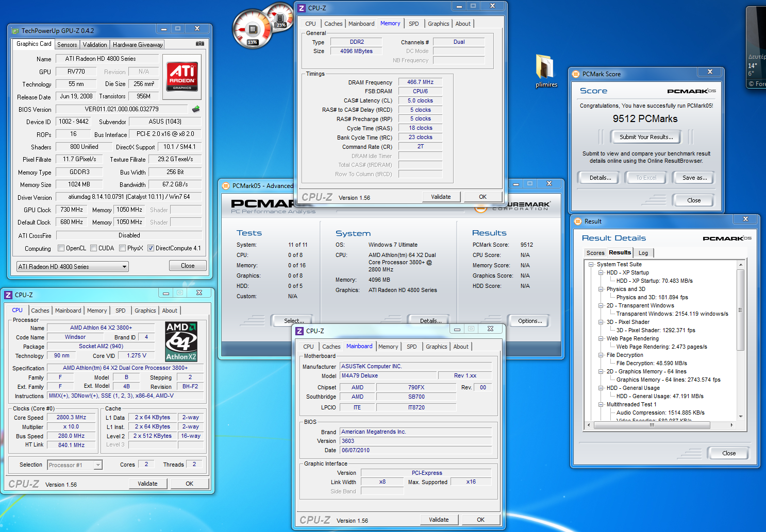Collapse the Web Page Rendering node
The image size is (766, 532).
[601, 338]
